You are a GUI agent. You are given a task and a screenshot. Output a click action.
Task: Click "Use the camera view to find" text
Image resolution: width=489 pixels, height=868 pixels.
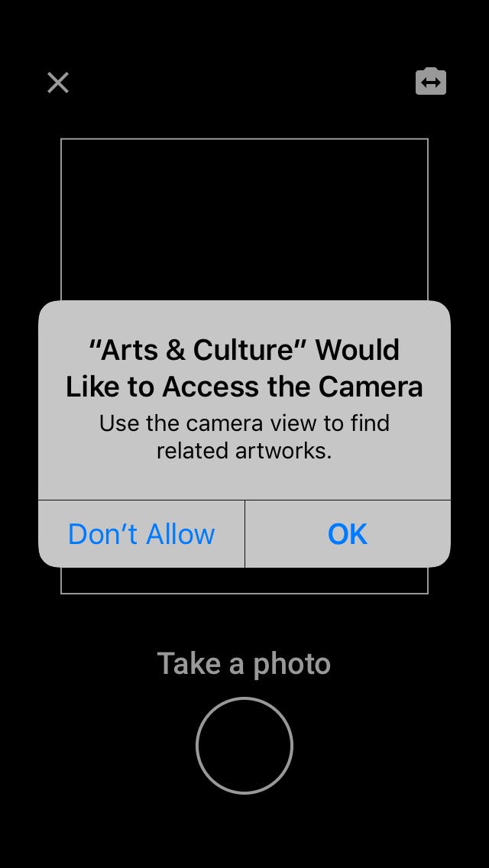point(244,423)
